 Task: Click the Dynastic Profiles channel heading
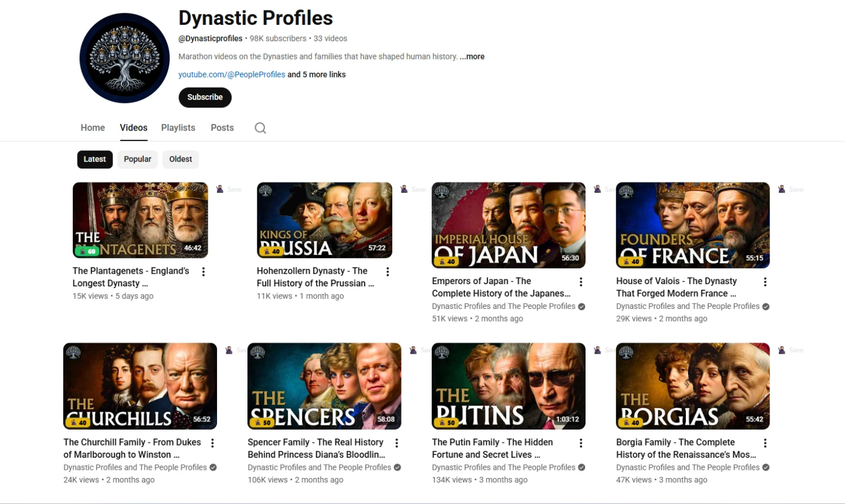tap(256, 18)
